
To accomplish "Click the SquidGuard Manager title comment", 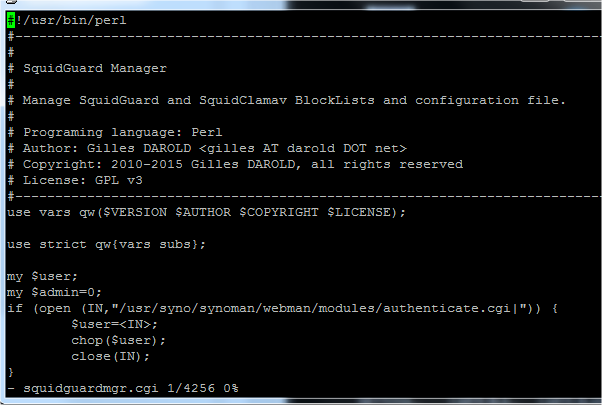I will (x=95, y=68).
